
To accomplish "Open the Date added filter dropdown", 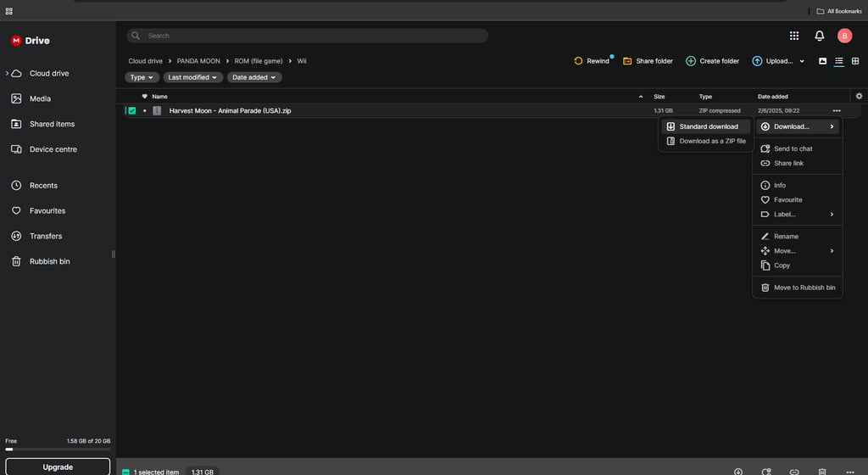I will [254, 77].
